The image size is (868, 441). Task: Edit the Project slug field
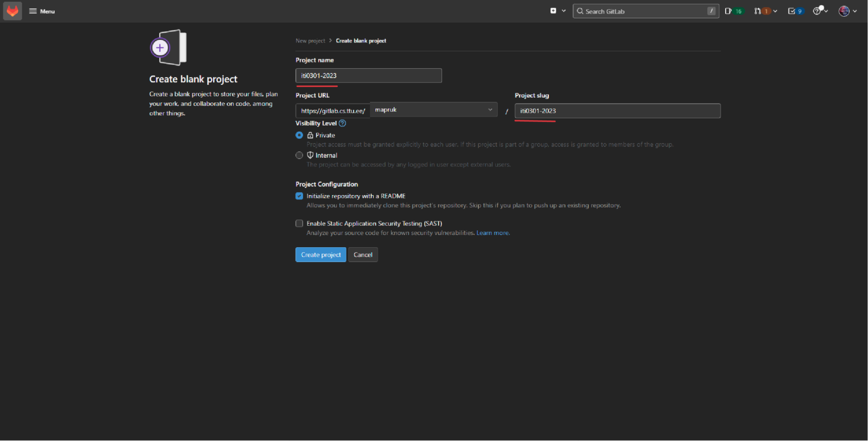click(x=617, y=111)
